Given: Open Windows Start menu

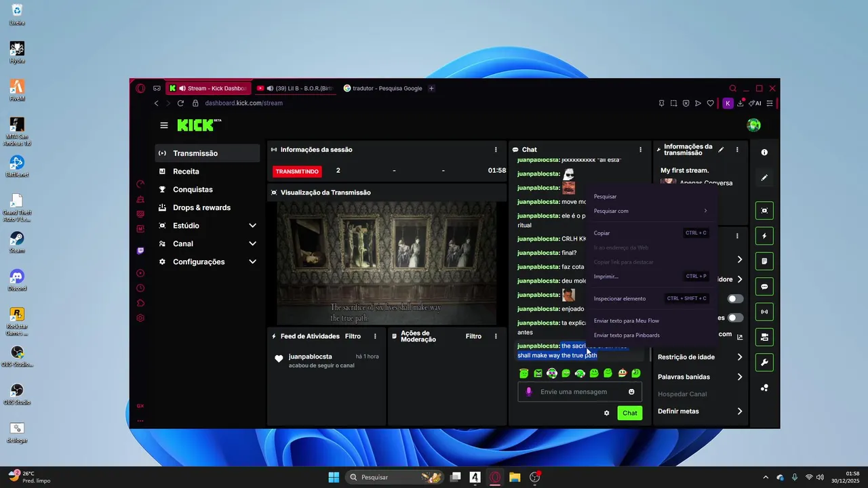Looking at the screenshot, I should (334, 477).
